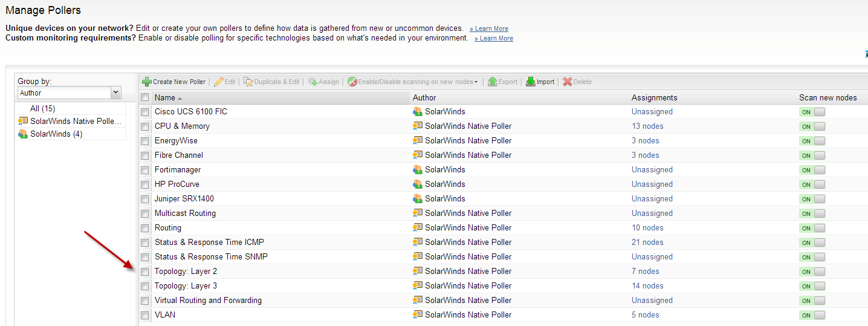This screenshot has width=868, height=326.
Task: Click the Multicast Routing poller name
Action: point(185,214)
